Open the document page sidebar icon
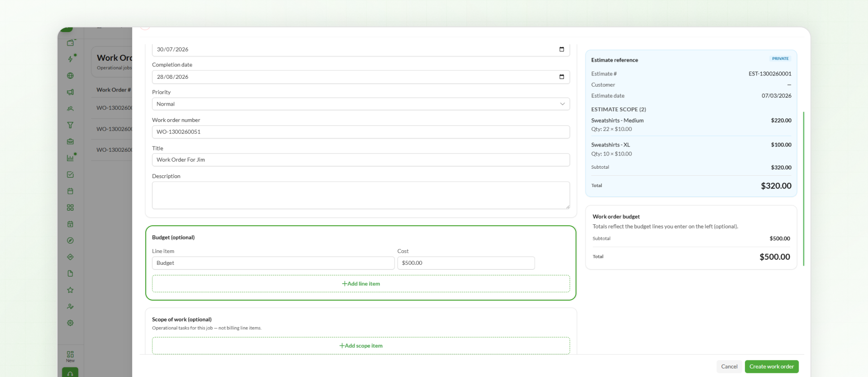The height and width of the screenshot is (377, 868). (x=70, y=273)
